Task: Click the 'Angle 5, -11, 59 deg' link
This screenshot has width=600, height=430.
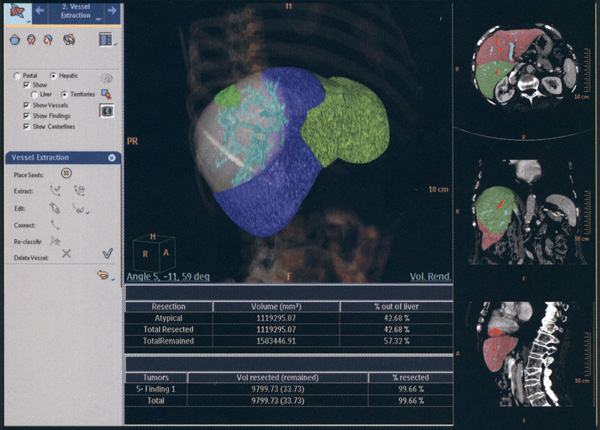Action: click(x=168, y=277)
